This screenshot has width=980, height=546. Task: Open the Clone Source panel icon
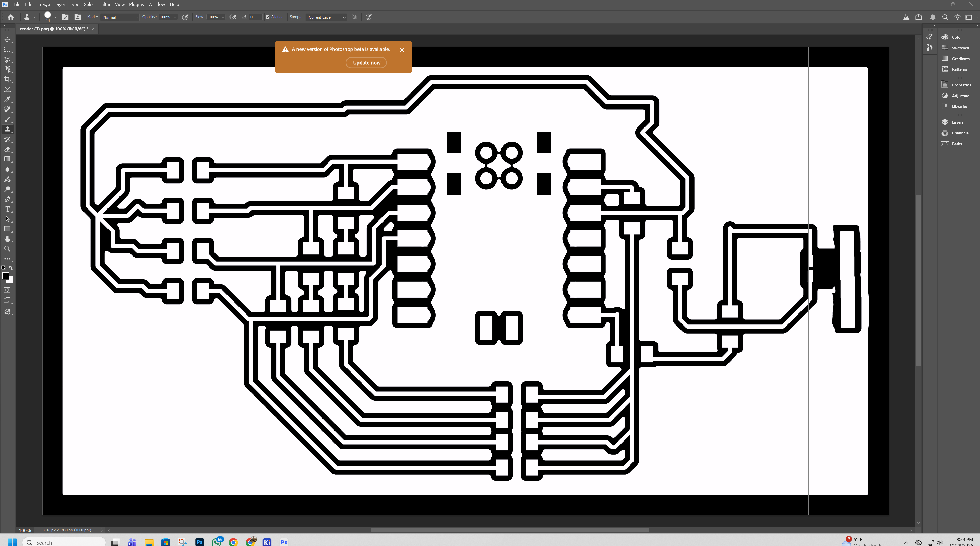coord(77,17)
